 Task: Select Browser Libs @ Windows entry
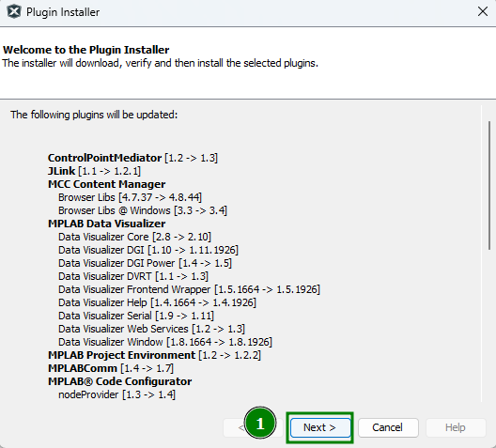coord(143,210)
